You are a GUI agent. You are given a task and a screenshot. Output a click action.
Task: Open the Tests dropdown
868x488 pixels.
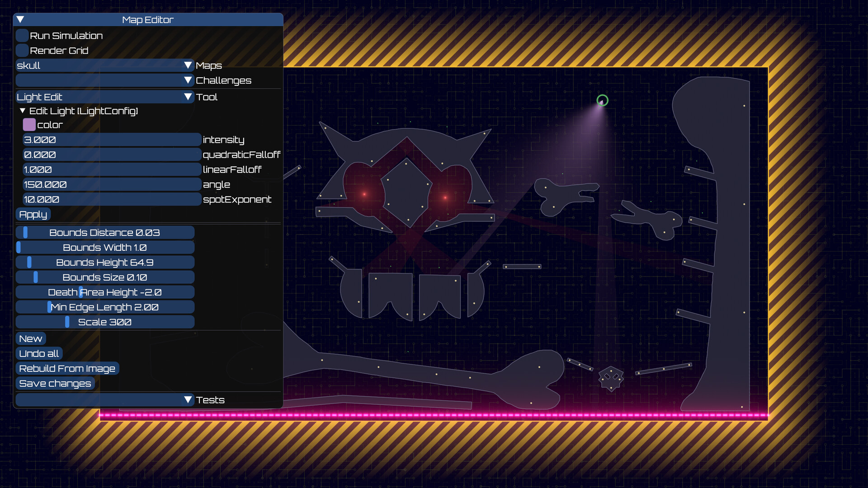[x=105, y=399]
